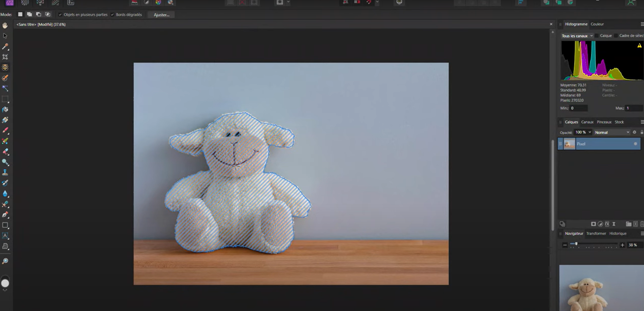Toggle the 'Bords dégradés' checkbox
644x311 pixels.
pos(112,15)
